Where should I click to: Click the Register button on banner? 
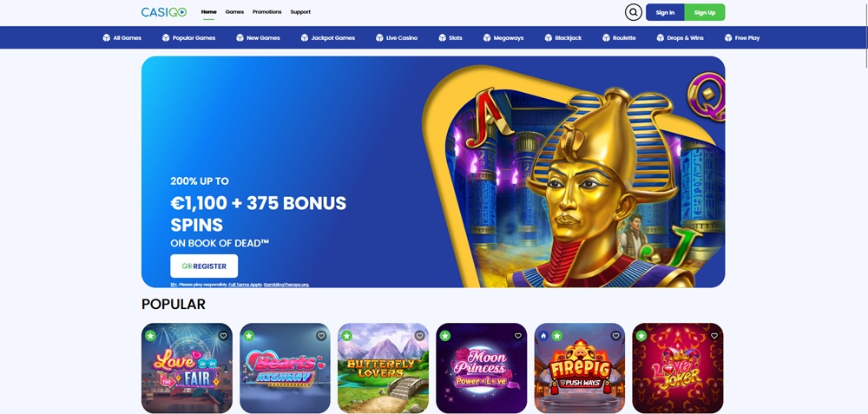pyautogui.click(x=204, y=266)
